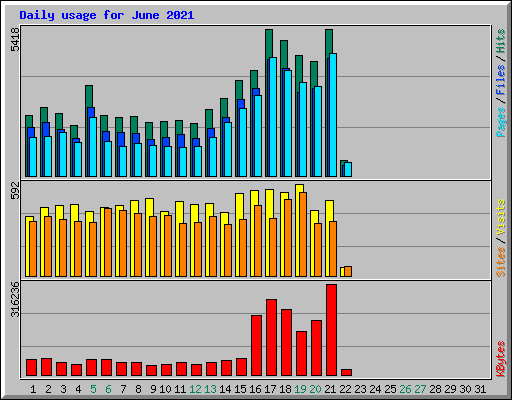Click the green Hits bar for day 17

pos(269,43)
